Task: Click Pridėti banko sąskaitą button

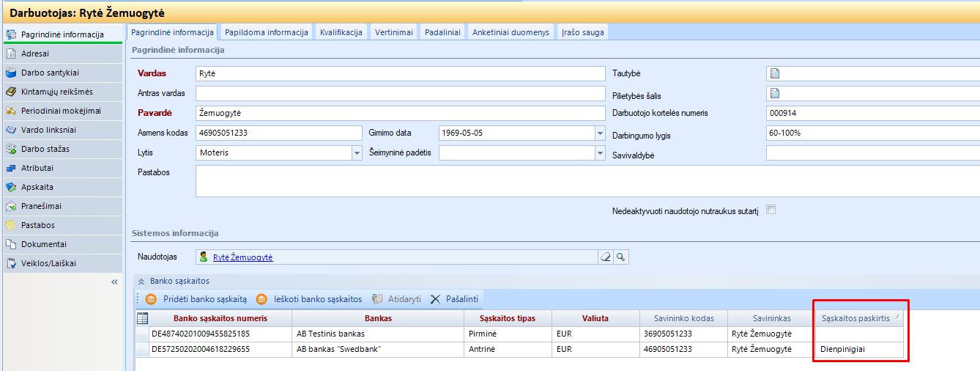Action: pos(196,299)
